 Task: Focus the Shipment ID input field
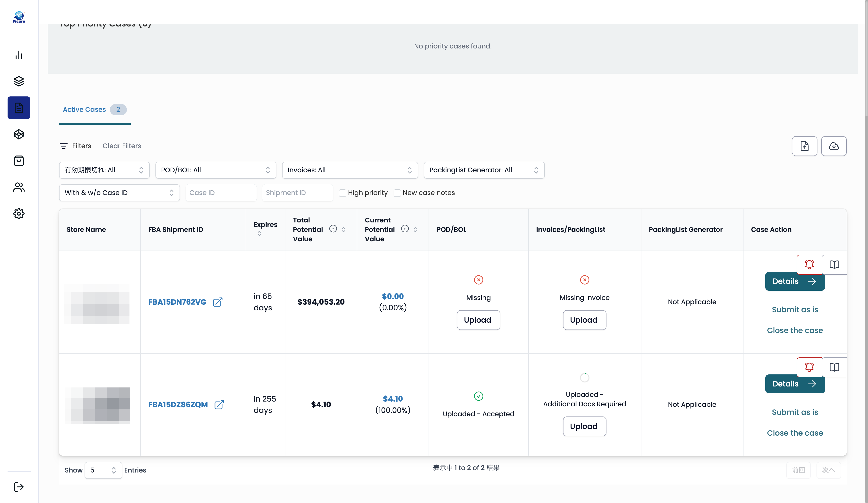297,193
